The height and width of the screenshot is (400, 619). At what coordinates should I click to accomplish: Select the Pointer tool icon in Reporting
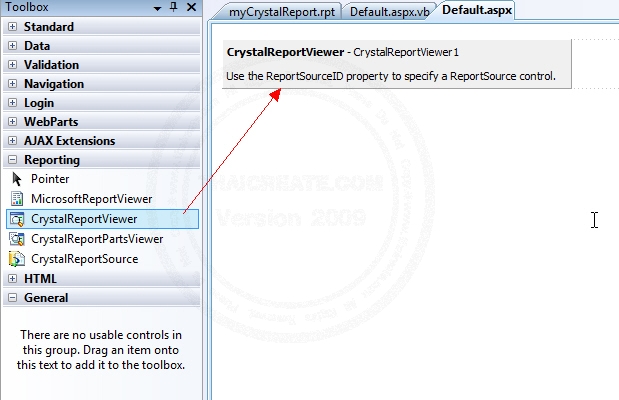(x=17, y=179)
